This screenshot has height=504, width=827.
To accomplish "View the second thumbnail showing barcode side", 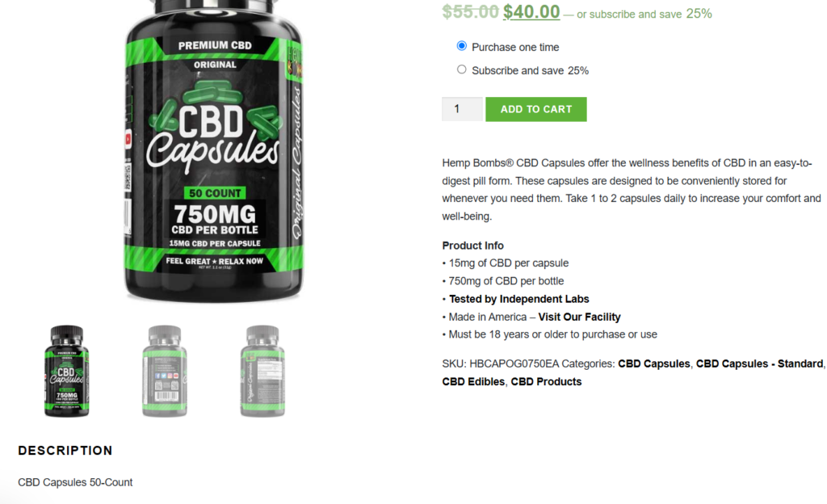I will [165, 372].
